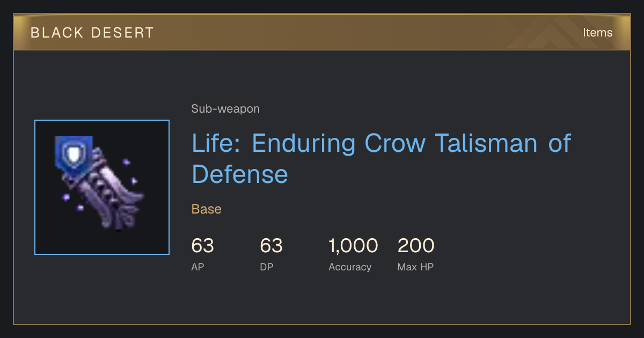
Task: Click the 200 Max HP value
Action: click(x=416, y=246)
